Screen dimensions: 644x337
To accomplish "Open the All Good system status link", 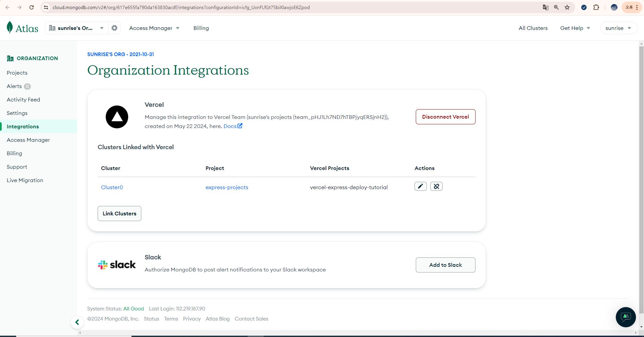I will tap(134, 309).
